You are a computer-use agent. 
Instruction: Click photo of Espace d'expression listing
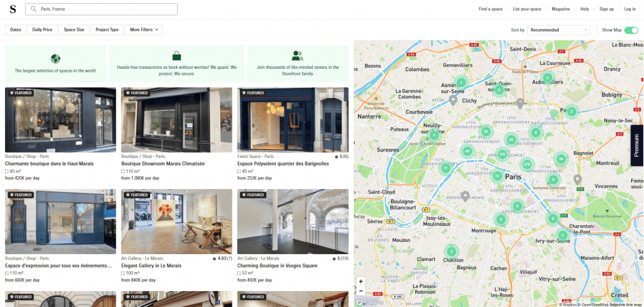pos(60,222)
